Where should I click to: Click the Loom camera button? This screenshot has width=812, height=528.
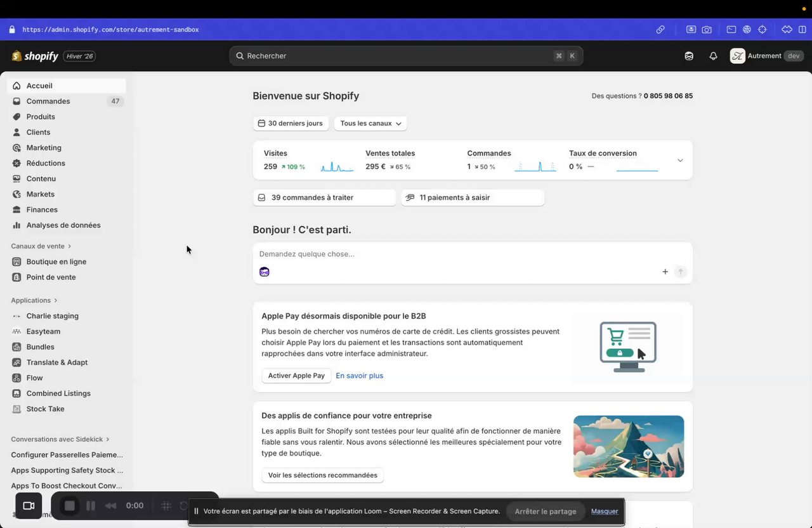[x=29, y=506]
